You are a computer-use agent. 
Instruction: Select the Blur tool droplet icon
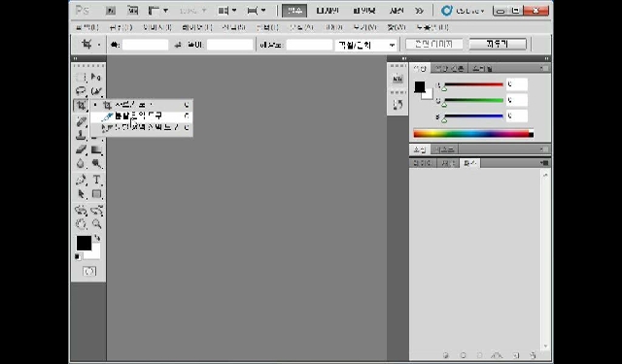pos(81,163)
